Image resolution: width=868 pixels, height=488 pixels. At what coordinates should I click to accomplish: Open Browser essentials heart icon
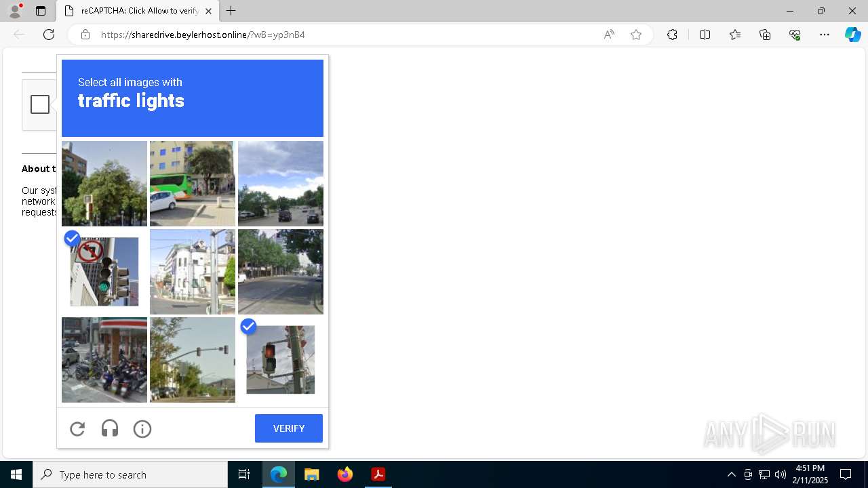795,35
